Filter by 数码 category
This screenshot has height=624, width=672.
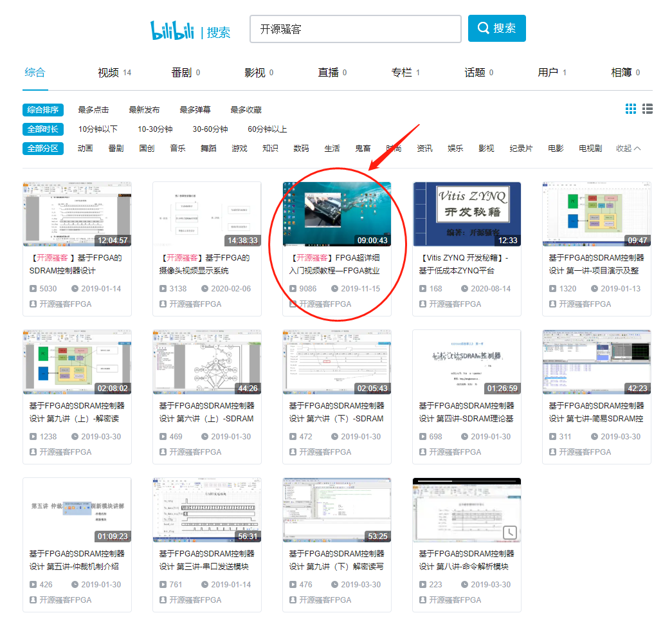[x=302, y=149]
